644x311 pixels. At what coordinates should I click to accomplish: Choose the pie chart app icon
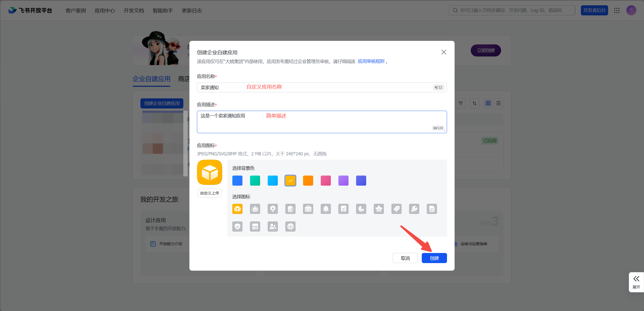[361, 209]
